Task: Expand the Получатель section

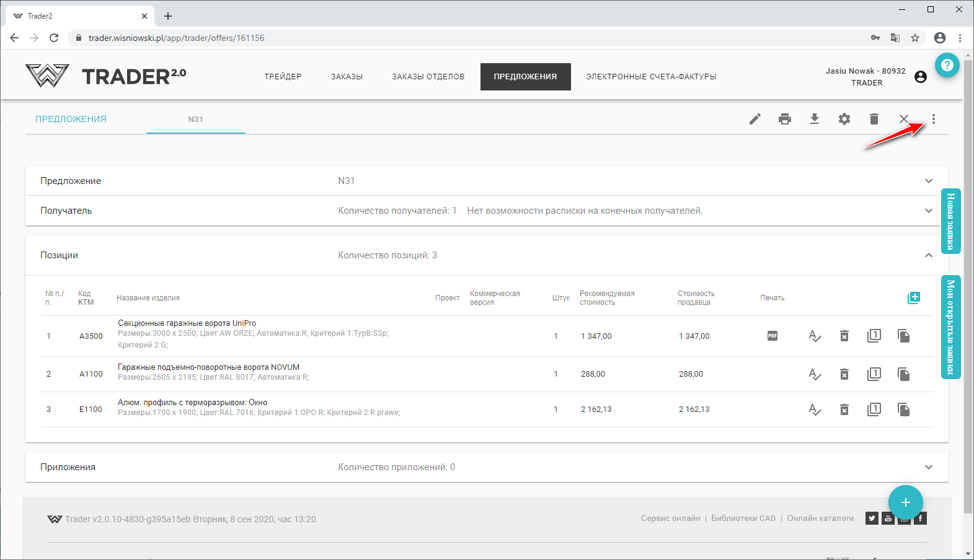Action: pyautogui.click(x=929, y=211)
